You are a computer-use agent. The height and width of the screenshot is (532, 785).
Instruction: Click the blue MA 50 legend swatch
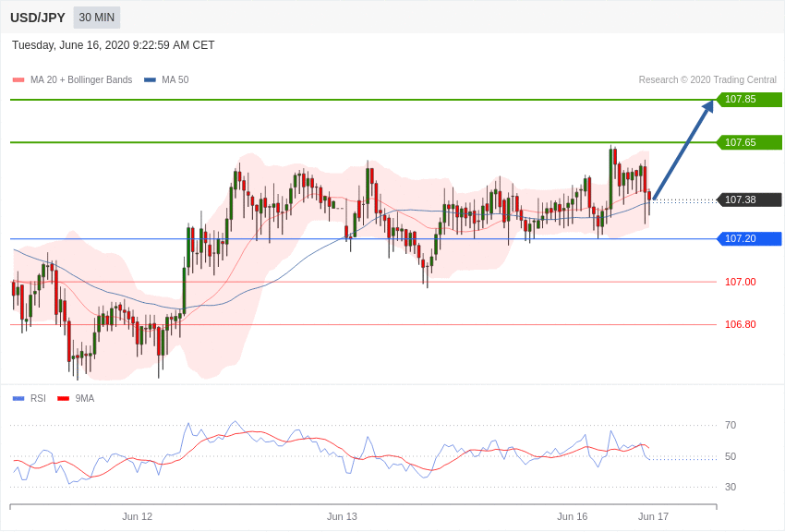coord(150,79)
